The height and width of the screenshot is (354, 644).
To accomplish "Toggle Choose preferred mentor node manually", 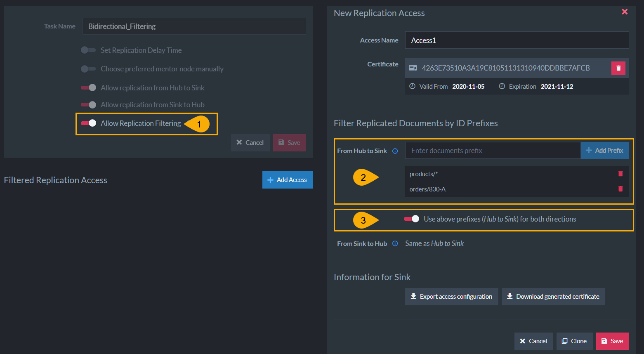I will pos(88,69).
